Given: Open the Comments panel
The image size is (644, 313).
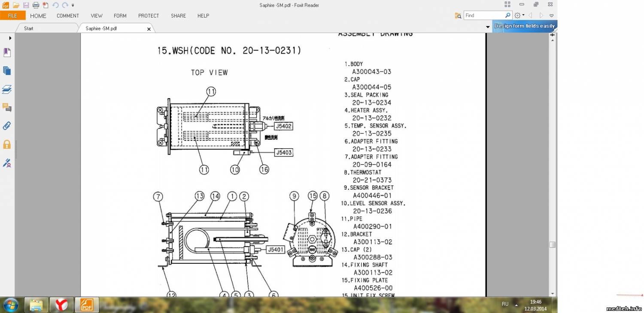Looking at the screenshot, I should click(7, 107).
